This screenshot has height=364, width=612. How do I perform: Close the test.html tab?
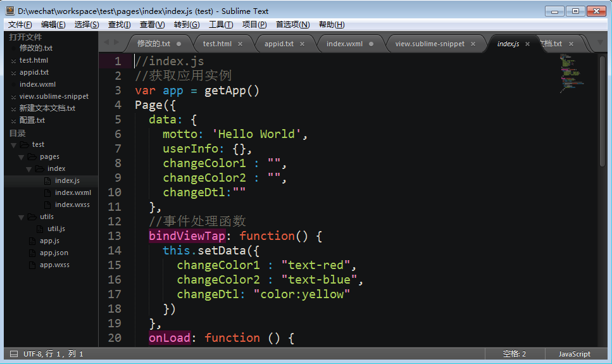pyautogui.click(x=240, y=44)
